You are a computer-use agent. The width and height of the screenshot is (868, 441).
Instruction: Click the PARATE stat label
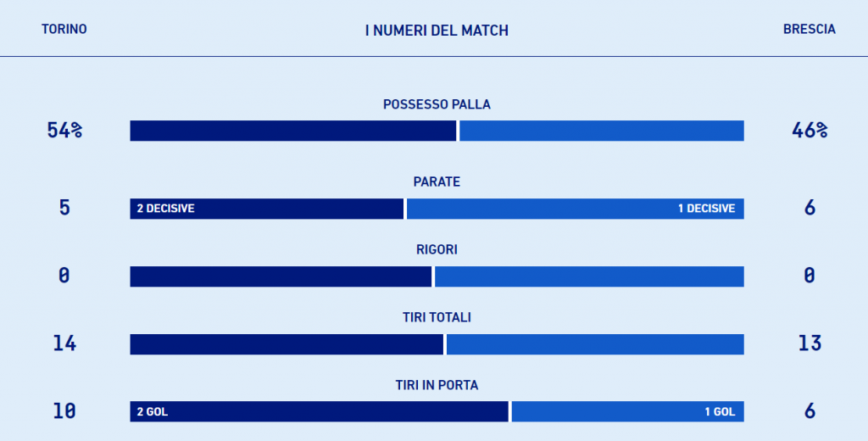coord(437,181)
